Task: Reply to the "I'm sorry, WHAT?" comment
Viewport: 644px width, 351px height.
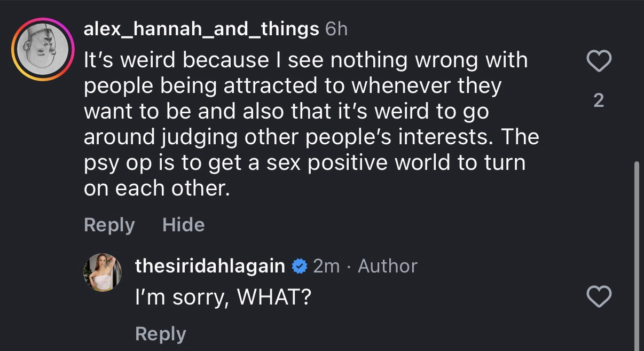Action: (160, 334)
